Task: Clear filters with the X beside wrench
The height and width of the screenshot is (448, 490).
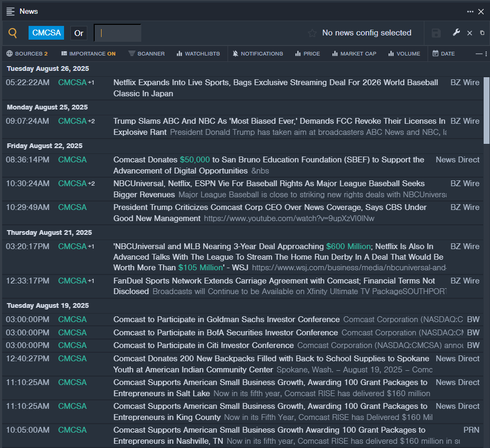Action: (x=469, y=33)
